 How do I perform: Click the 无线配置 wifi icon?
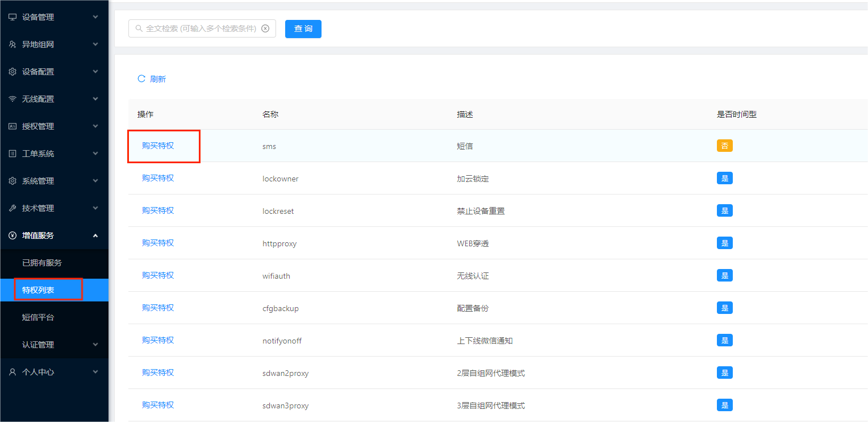coord(12,99)
